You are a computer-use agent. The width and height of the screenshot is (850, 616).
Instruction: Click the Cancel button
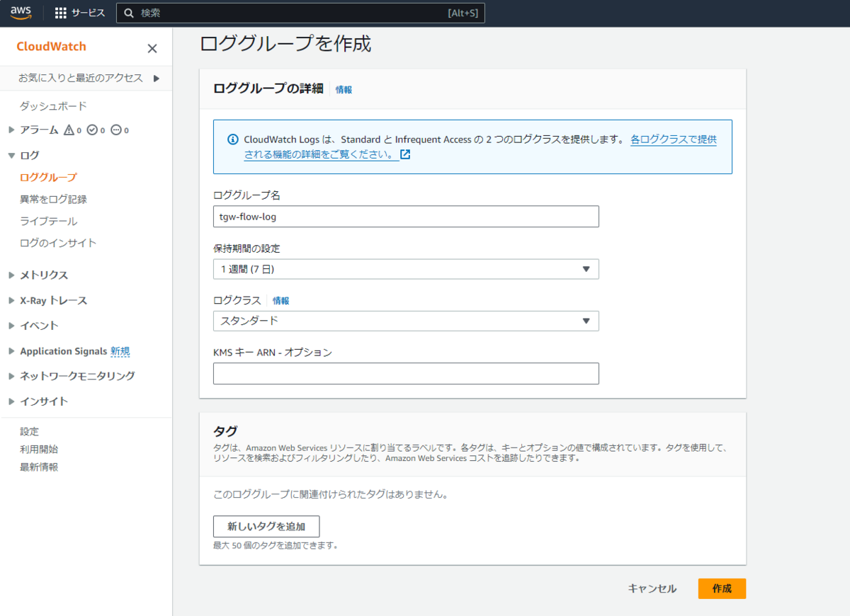(x=652, y=589)
